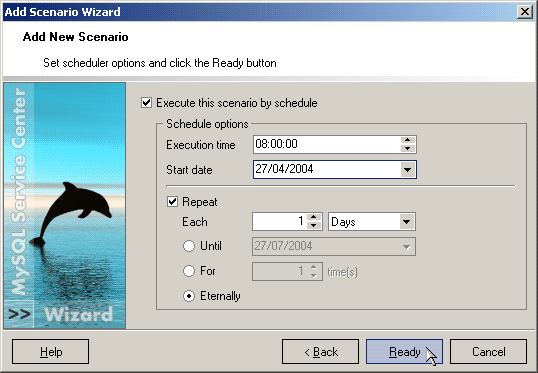538x373 pixels.
Task: Click the Help button
Action: pyautogui.click(x=50, y=351)
